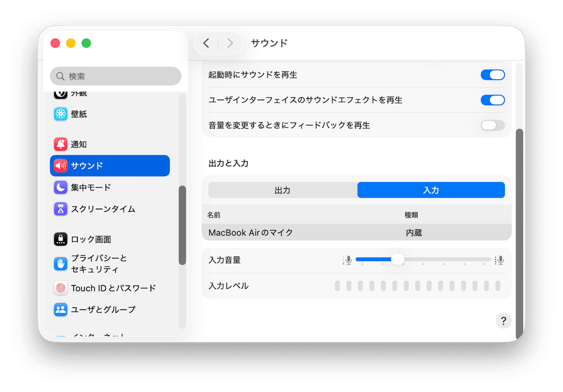The image size is (563, 392).
Task: Open help with the question mark button
Action: pos(503,320)
